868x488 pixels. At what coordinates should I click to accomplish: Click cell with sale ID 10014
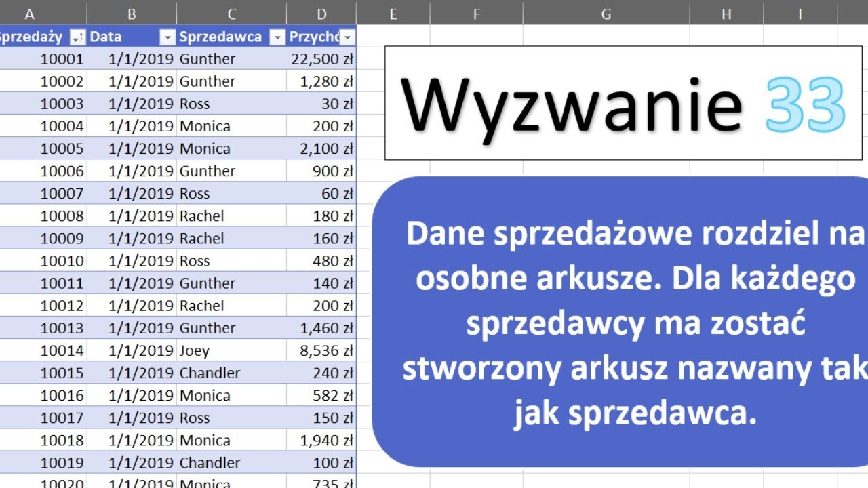pyautogui.click(x=43, y=350)
